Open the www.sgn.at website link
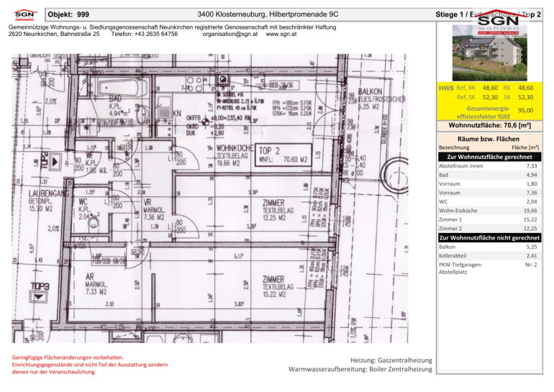554x392 pixels. tap(281, 35)
